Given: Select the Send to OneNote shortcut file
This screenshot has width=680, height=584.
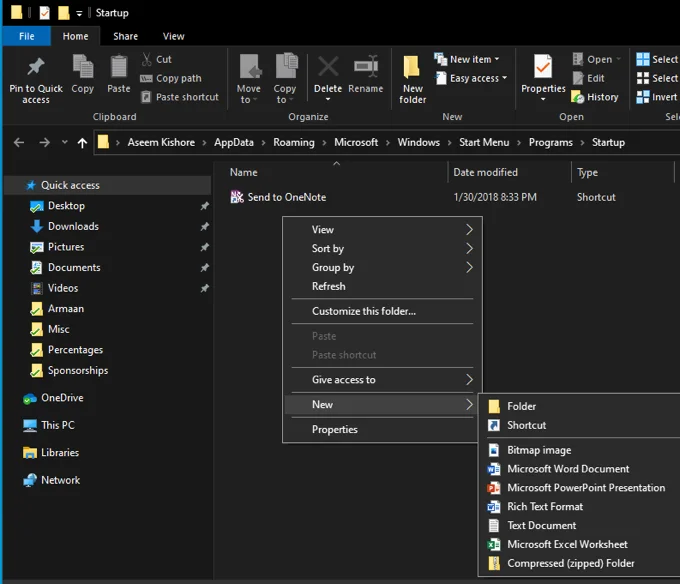Looking at the screenshot, I should [278, 197].
